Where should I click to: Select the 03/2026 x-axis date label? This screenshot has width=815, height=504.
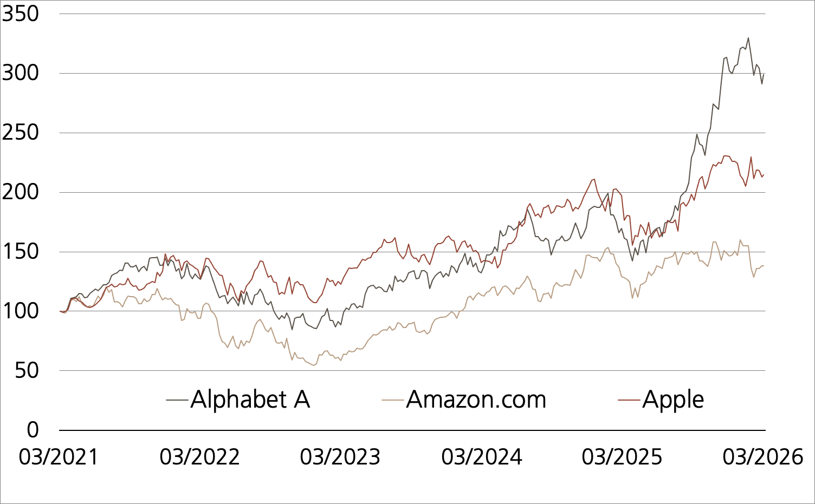pos(762,457)
